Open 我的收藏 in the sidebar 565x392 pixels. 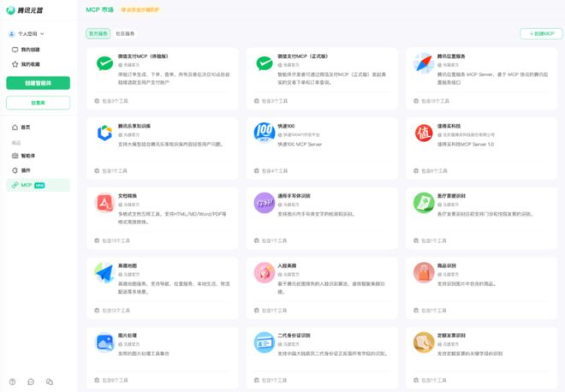(39, 64)
